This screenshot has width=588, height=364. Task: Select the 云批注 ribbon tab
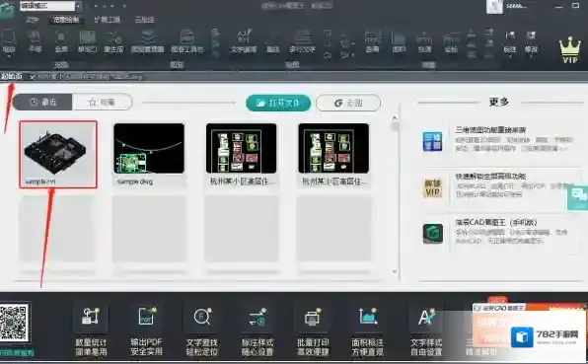point(145,20)
